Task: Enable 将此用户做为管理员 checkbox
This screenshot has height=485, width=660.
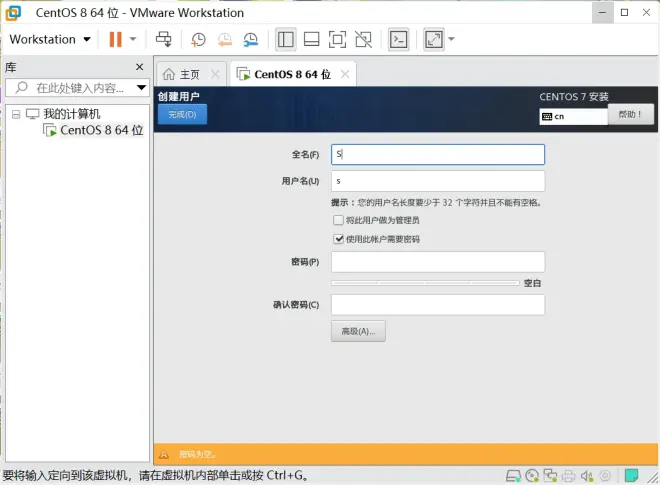Action: coord(338,220)
